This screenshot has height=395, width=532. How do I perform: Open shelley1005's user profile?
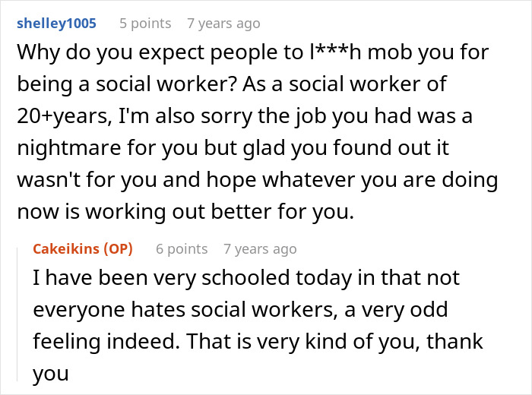click(57, 24)
